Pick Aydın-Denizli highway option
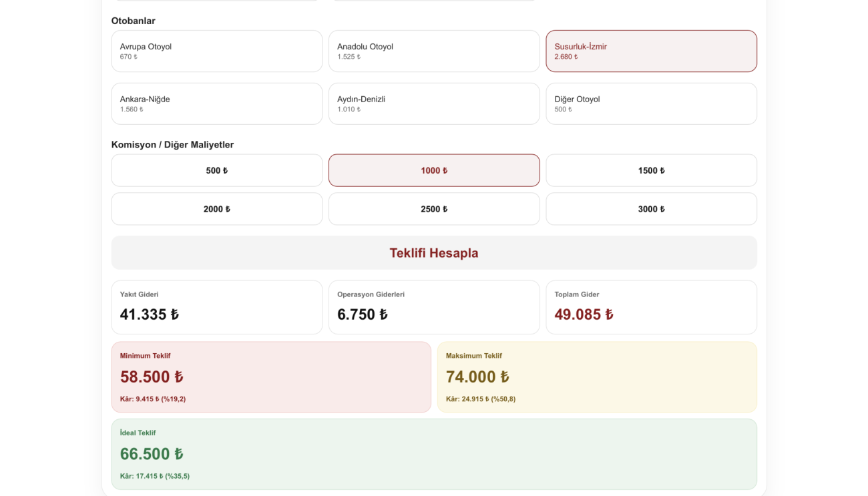This screenshot has height=496, width=868. click(434, 103)
